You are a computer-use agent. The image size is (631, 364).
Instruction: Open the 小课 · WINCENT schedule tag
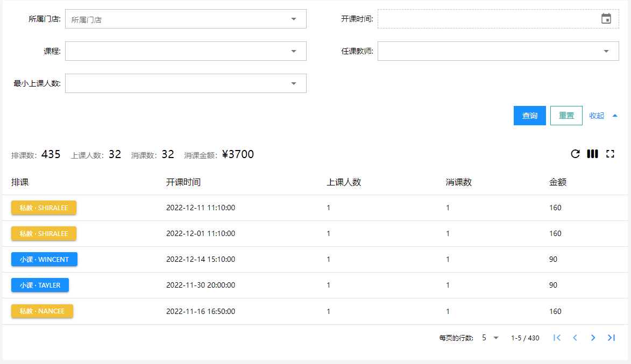44,259
